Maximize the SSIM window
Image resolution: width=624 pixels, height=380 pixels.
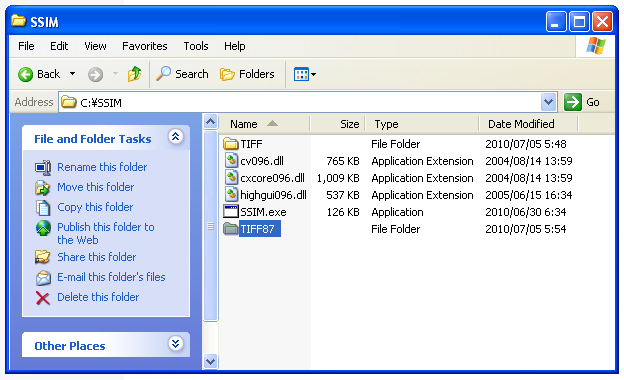(579, 21)
